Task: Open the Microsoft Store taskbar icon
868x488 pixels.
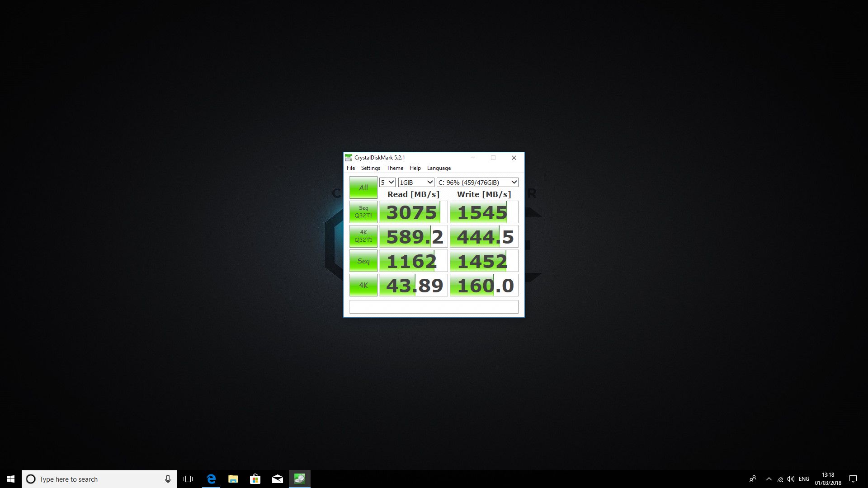Action: tap(255, 479)
